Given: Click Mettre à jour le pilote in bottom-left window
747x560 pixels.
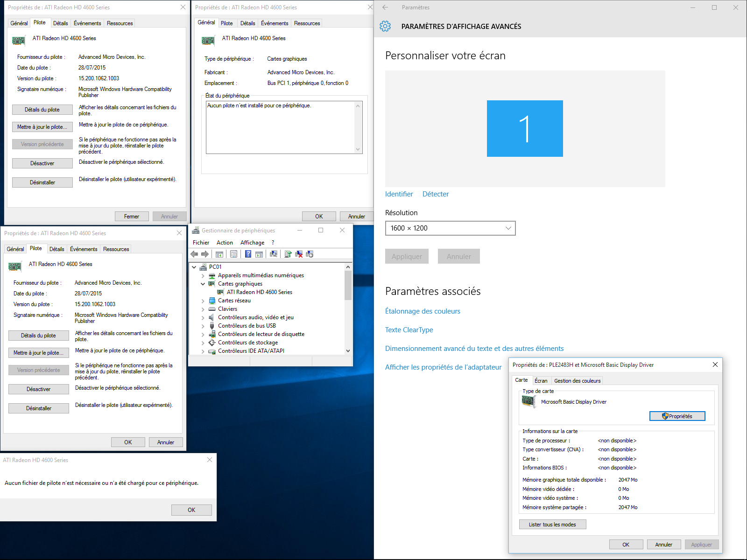Looking at the screenshot, I should (39, 353).
